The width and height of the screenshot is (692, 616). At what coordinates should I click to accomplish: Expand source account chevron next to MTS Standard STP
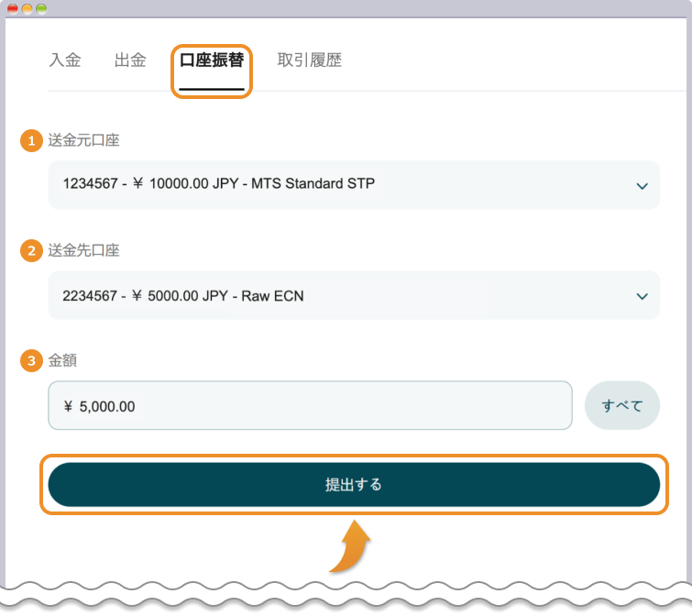pos(643,186)
